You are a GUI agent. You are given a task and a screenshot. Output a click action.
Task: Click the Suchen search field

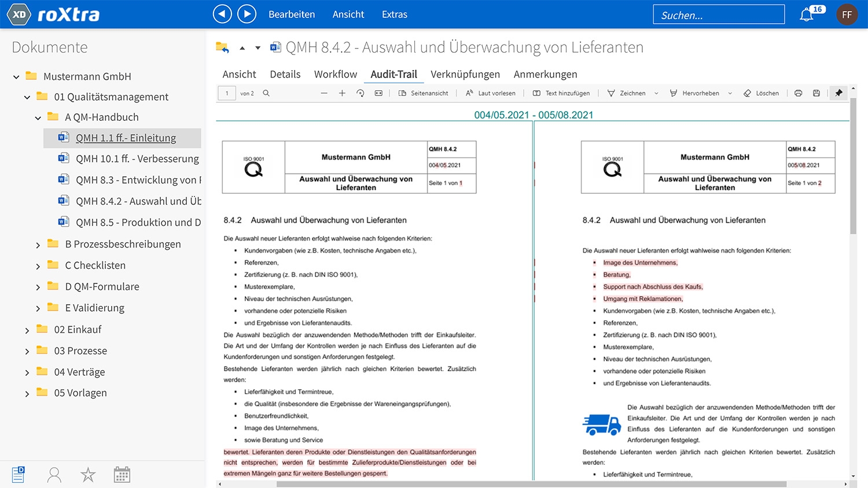pos(718,15)
